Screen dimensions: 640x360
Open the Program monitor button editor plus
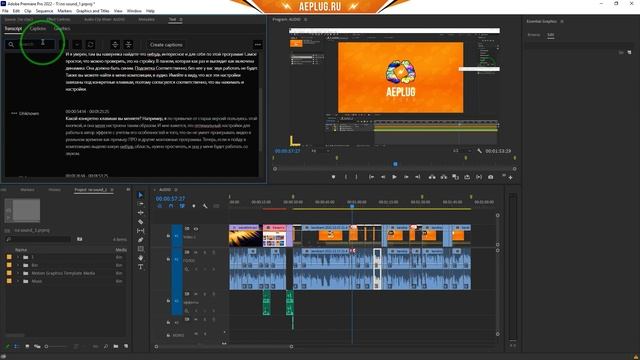pos(510,178)
